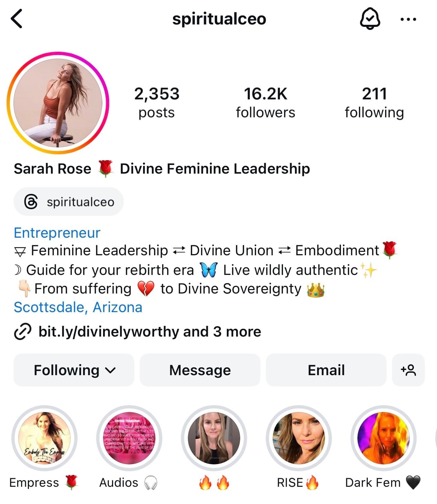Viewport: 437px width, 504px height.
Task: Open the three-dot more options menu
Action: click(x=408, y=19)
